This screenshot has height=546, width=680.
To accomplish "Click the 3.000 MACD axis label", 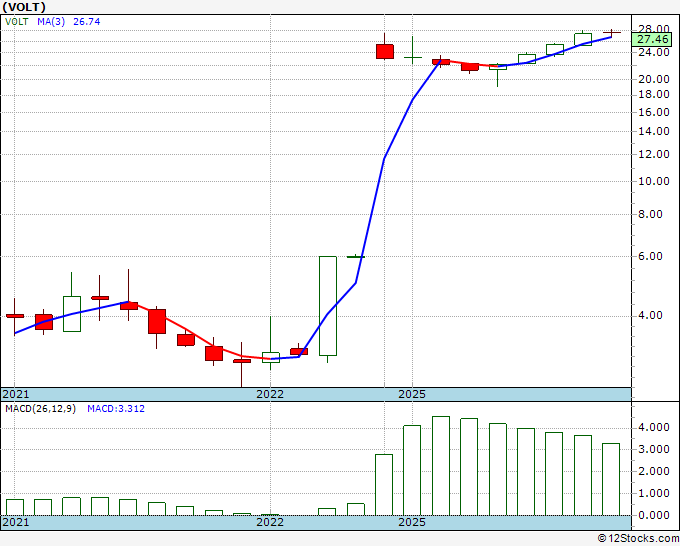I will click(x=654, y=449).
